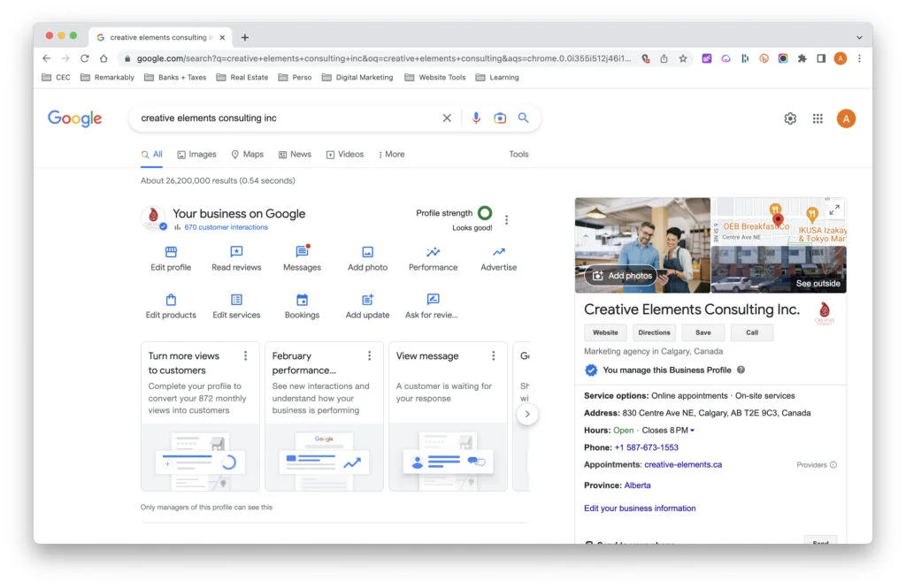This screenshot has width=906, height=588.
Task: Select the All results tab
Action: (151, 154)
